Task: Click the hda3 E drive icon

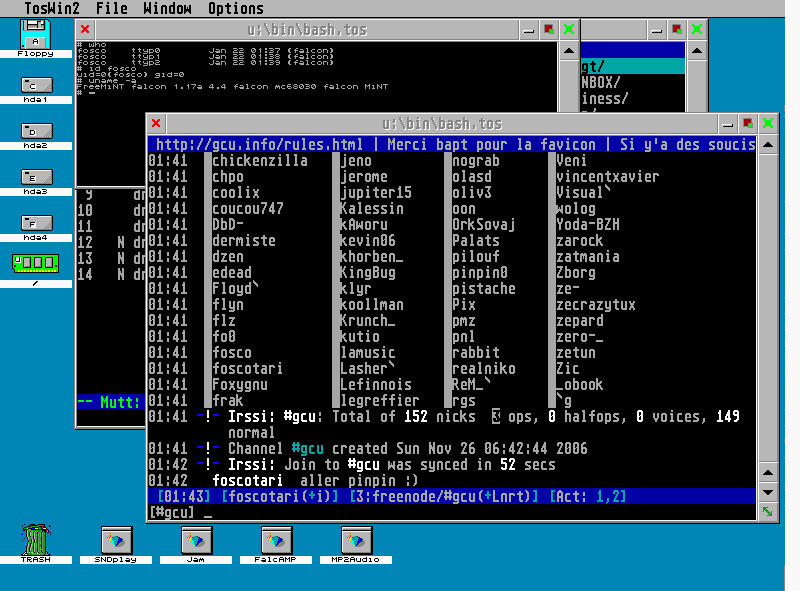Action: point(35,178)
